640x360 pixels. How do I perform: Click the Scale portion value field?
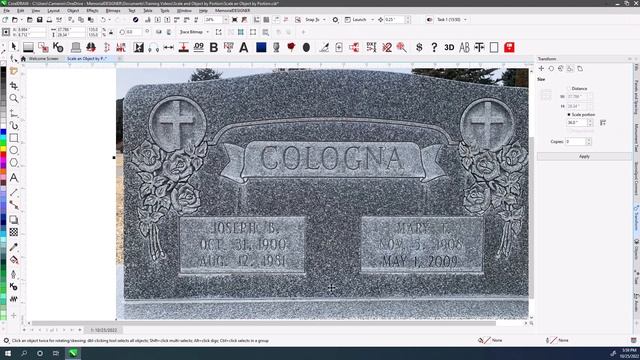(577, 122)
